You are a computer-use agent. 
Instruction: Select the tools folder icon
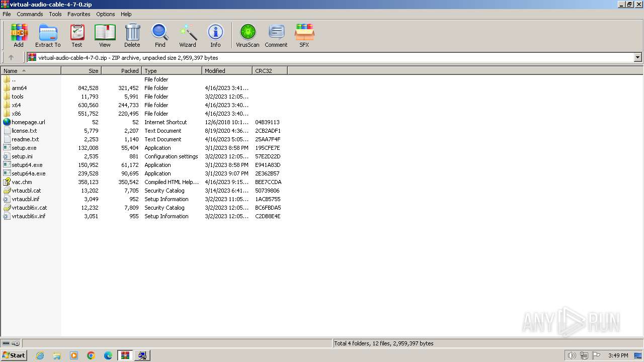(7, 97)
